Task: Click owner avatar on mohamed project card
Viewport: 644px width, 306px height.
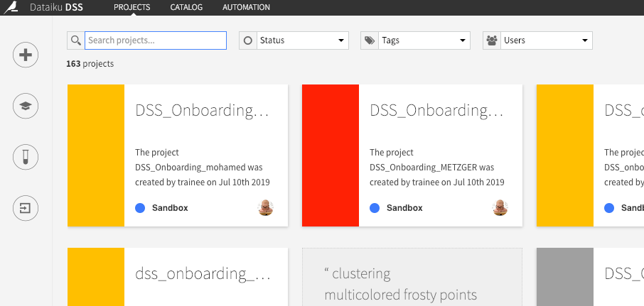Action: tap(265, 208)
